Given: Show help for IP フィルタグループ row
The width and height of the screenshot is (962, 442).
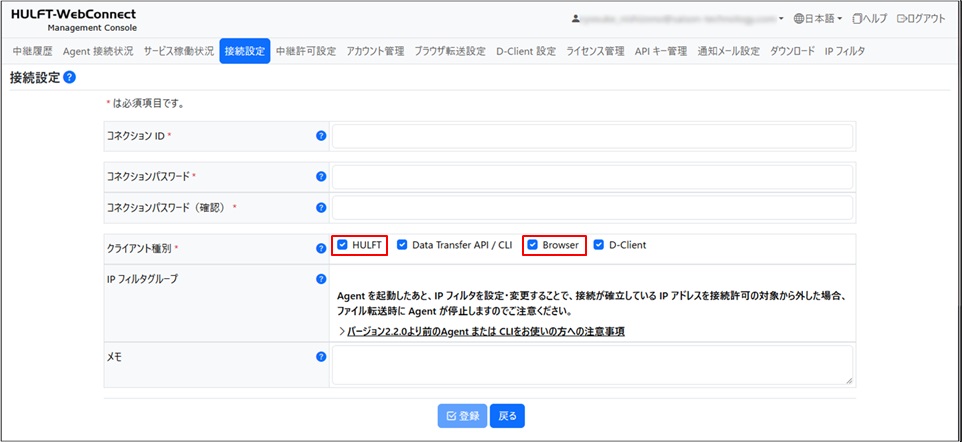Looking at the screenshot, I should (321, 279).
